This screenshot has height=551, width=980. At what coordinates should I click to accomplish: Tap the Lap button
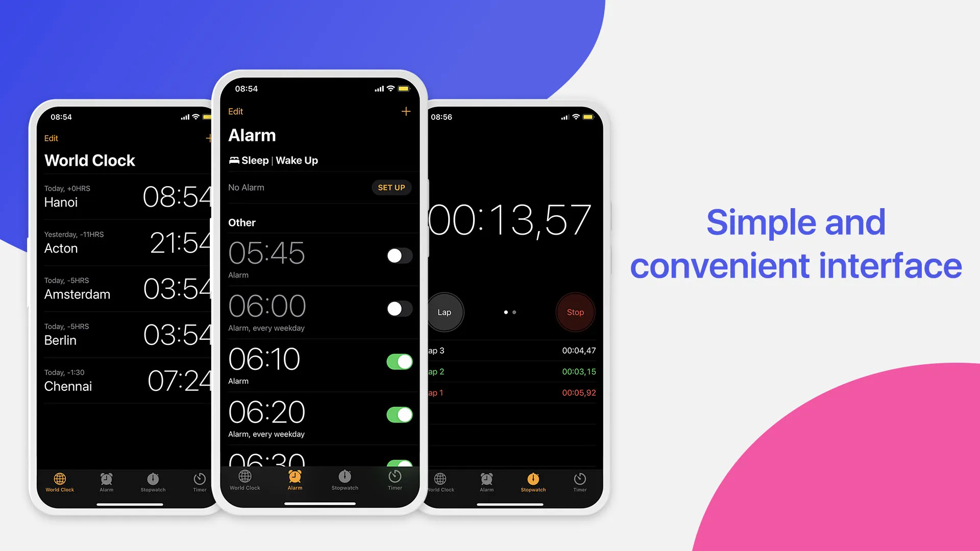(444, 312)
